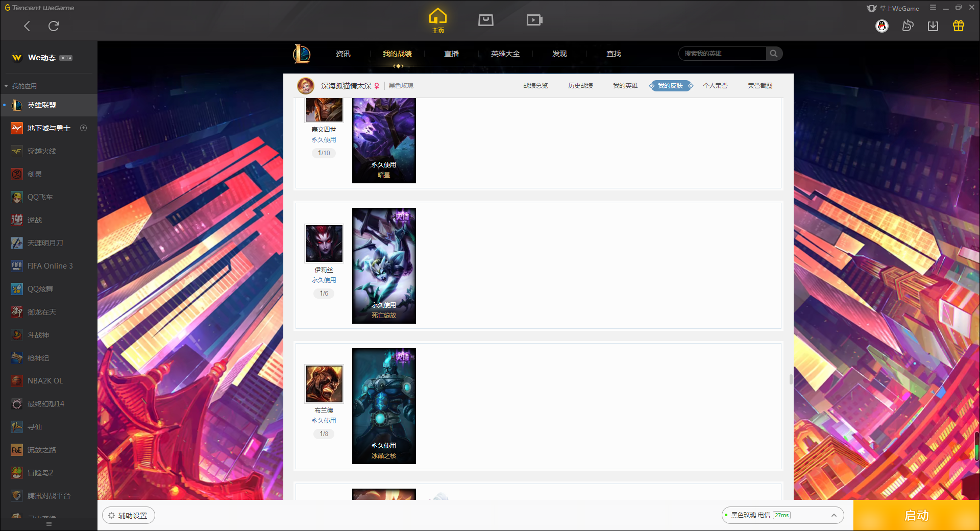Viewport: 980px width, 531px height.
Task: Open We动态 in the sidebar
Action: pyautogui.click(x=48, y=58)
